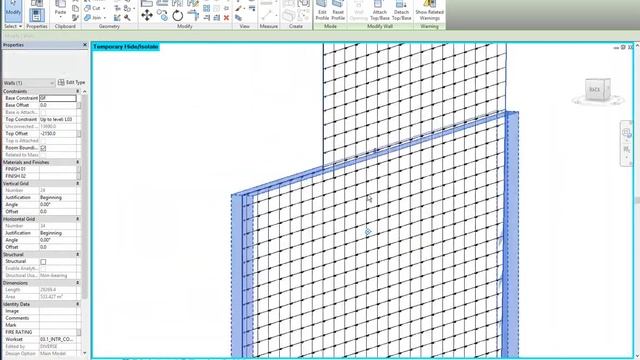This screenshot has height=360, width=640.
Task: Click Attach Top/Base
Action: click(380, 11)
